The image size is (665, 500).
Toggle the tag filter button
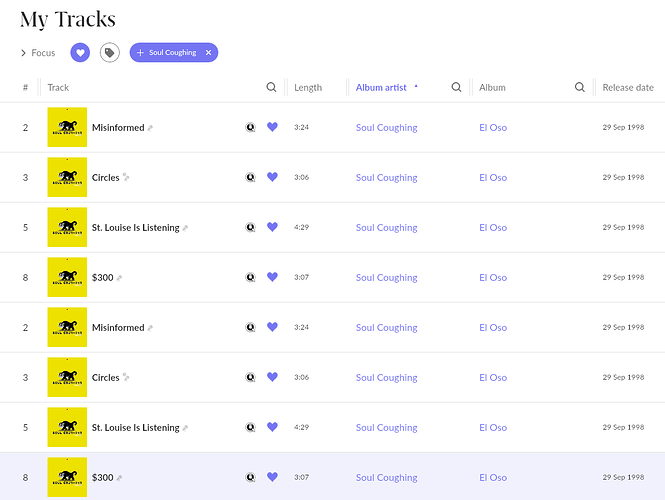click(x=110, y=53)
